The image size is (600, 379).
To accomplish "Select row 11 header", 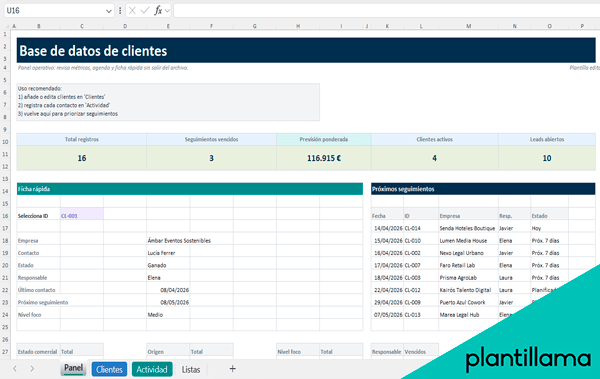I will point(5,154).
